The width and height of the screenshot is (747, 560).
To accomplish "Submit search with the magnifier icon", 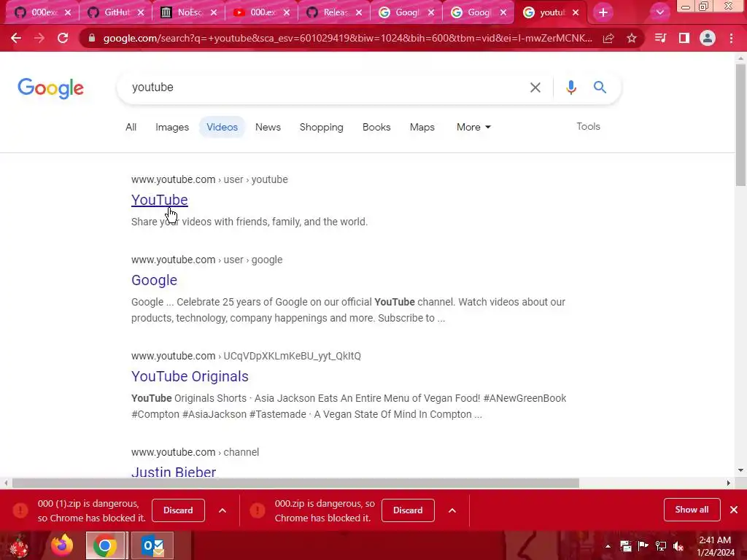I will tap(600, 87).
